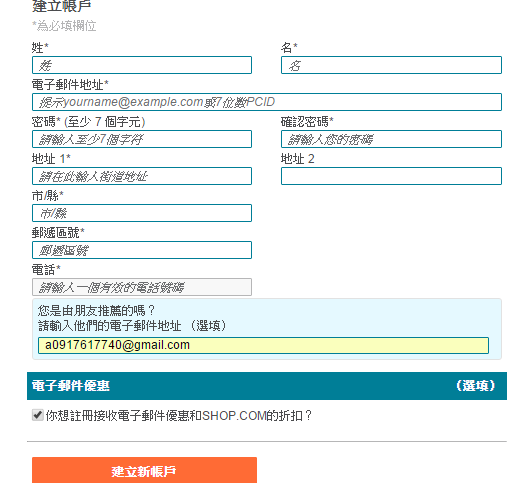518x483 pixels.
Task: Click the 郵遞區號* field label
Action: pyautogui.click(x=58, y=233)
